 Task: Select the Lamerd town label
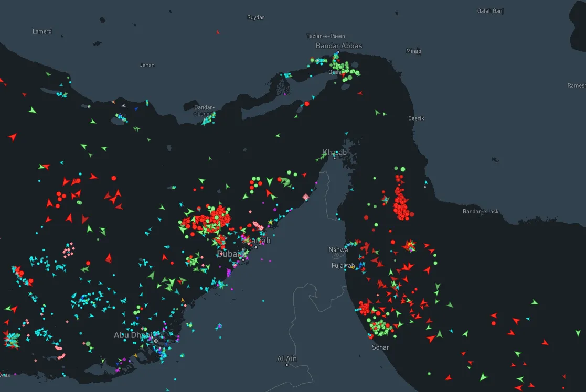coord(42,31)
